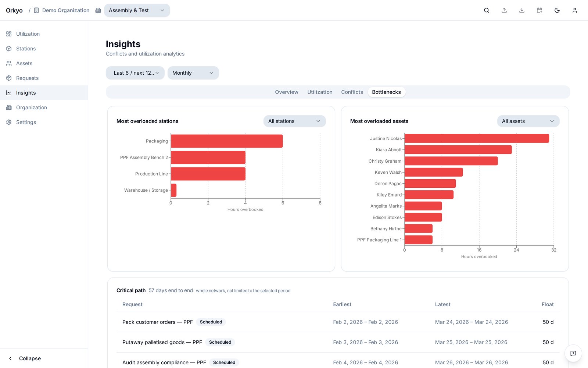This screenshot has width=588, height=368.
Task: Open the user account icon
Action: tap(575, 10)
